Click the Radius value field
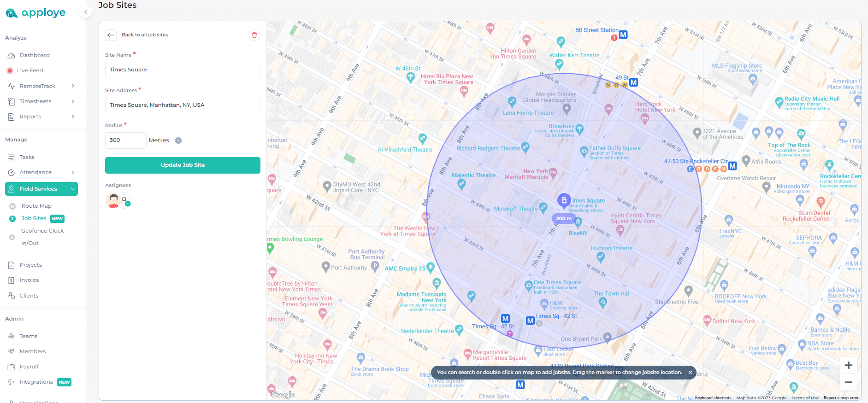 (x=126, y=140)
